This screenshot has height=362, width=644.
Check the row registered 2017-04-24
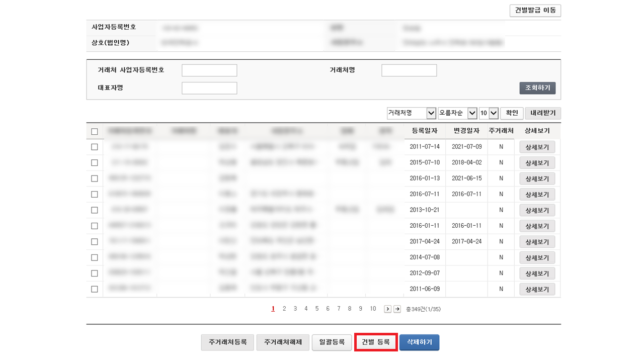coord(95,242)
